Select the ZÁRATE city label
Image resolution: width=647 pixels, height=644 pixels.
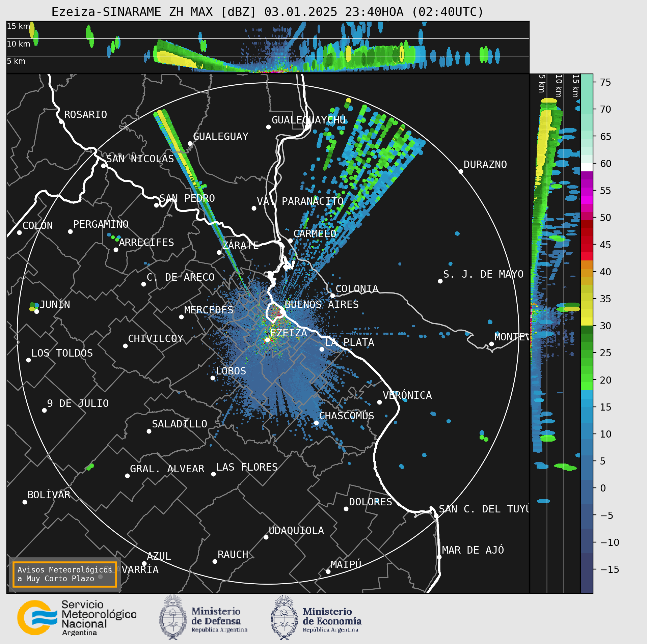coord(240,245)
